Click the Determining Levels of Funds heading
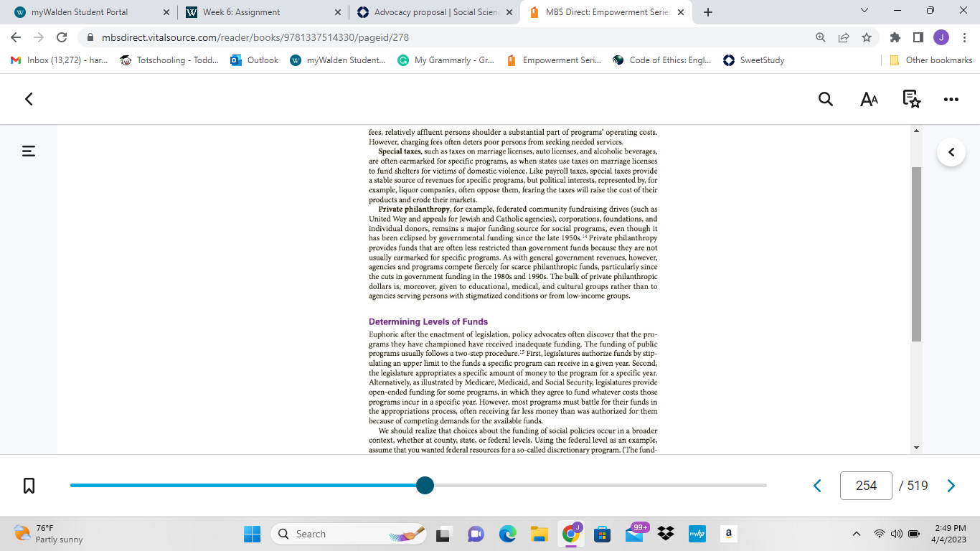This screenshot has height=551, width=980. (x=428, y=321)
